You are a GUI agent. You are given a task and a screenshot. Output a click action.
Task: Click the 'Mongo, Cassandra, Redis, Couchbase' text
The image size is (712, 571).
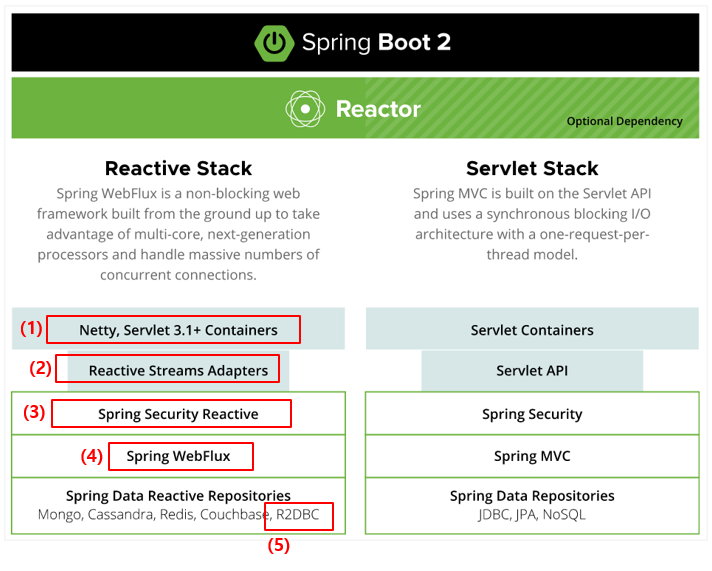click(154, 515)
